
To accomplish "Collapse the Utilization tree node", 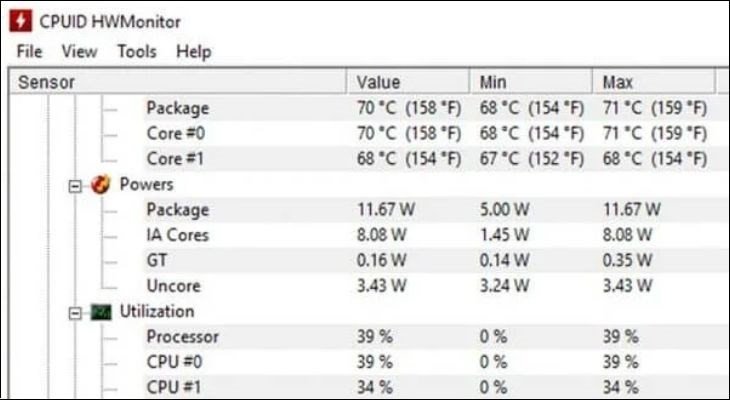I will pyautogui.click(x=75, y=312).
